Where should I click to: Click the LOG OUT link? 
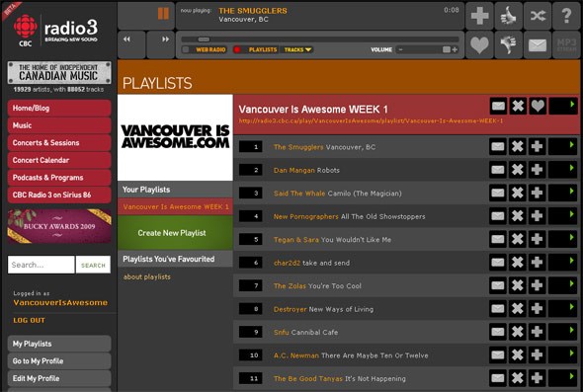pos(29,320)
